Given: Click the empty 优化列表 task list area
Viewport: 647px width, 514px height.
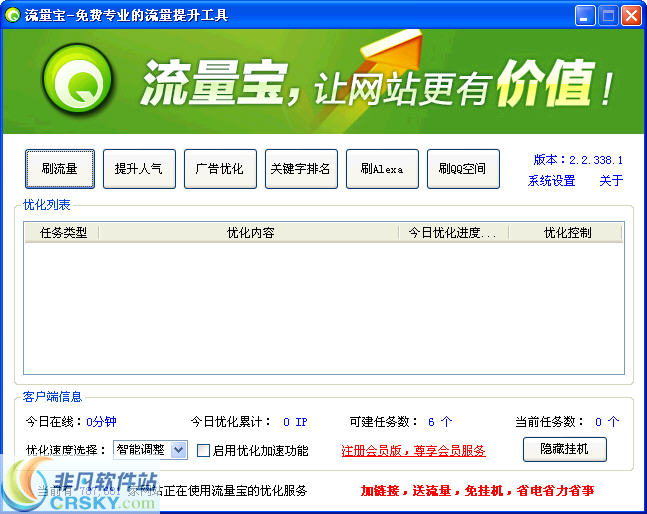Looking at the screenshot, I should (x=324, y=307).
